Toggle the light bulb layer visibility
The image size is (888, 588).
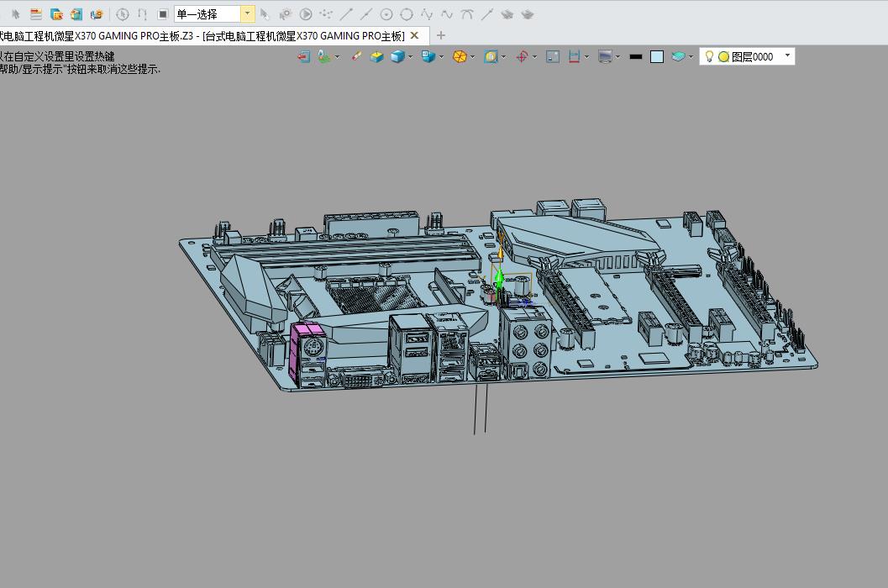(709, 56)
